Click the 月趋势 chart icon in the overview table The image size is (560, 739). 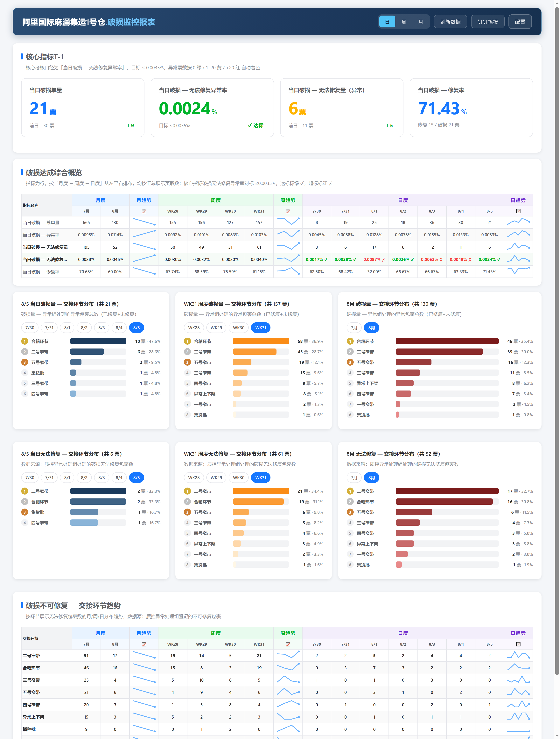click(x=144, y=211)
